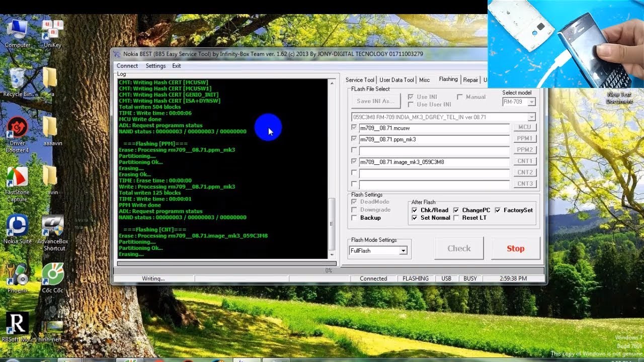Toggle the Use INI checkbox

(x=411, y=97)
